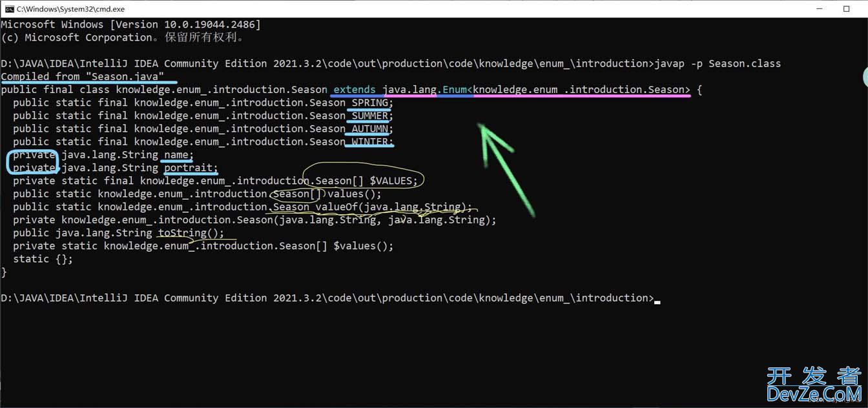Click the 'name' field identifier

pos(176,154)
